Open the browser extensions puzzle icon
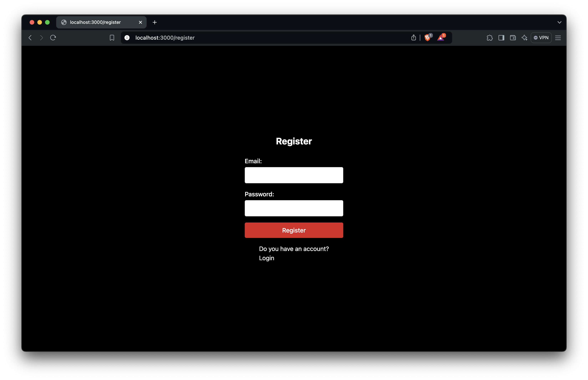Screen dimensions: 588x380 click(490, 37)
